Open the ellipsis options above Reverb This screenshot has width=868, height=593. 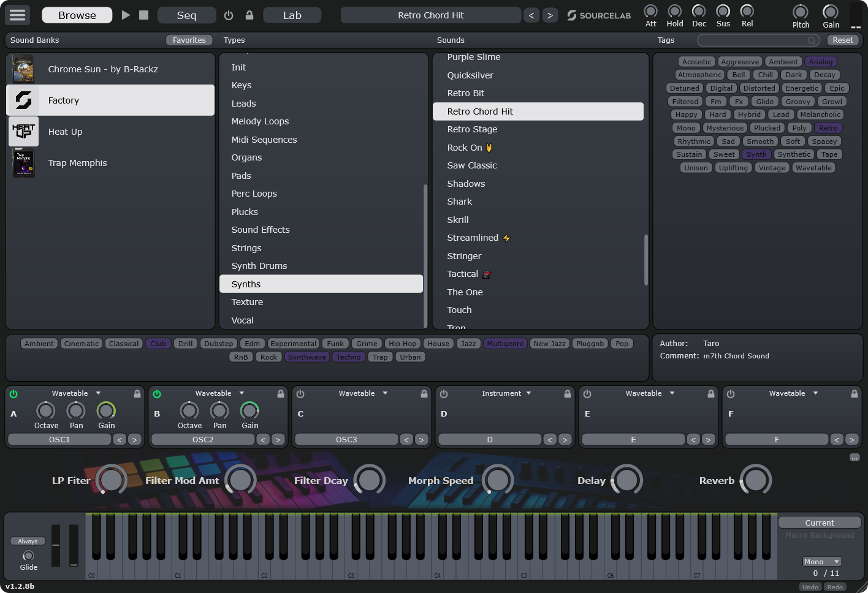point(855,458)
